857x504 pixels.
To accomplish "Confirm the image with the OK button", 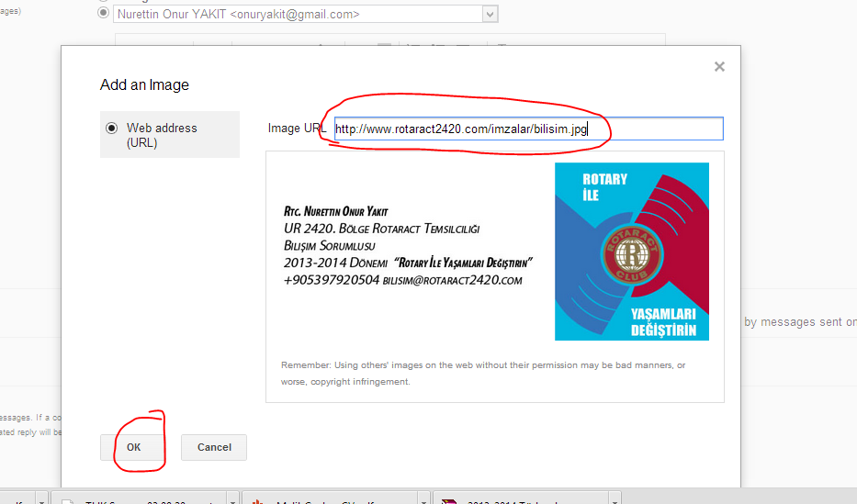I will coord(133,447).
